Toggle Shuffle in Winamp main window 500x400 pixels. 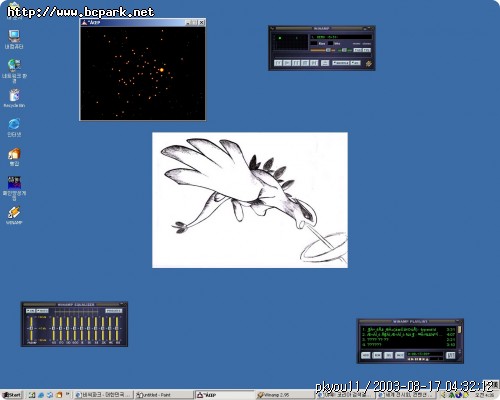[x=340, y=63]
